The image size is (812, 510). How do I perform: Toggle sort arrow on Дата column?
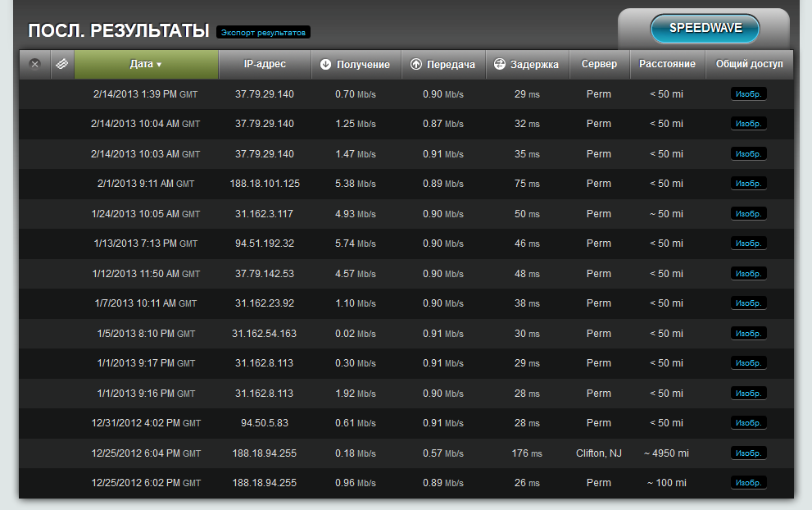[159, 65]
